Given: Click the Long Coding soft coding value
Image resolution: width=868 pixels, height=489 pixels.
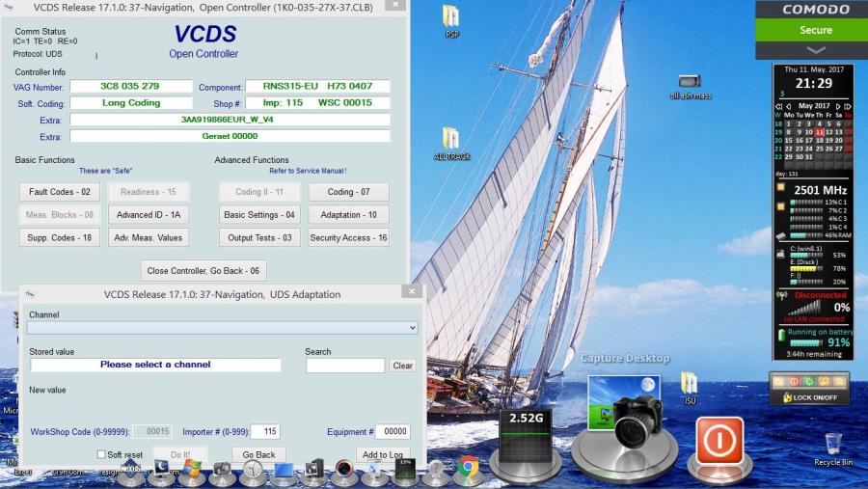Looking at the screenshot, I should click(x=130, y=103).
